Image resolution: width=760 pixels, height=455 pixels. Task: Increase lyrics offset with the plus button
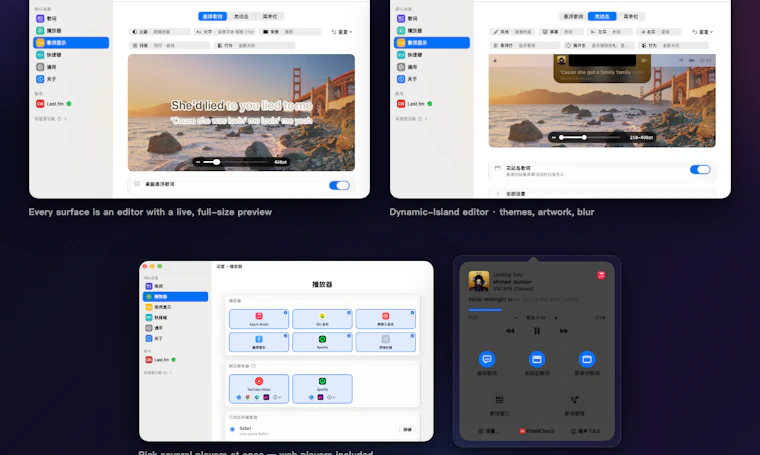coord(556,318)
